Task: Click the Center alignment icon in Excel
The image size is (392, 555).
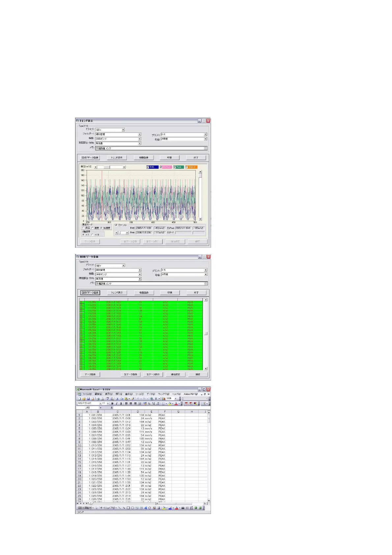Action: tap(131, 404)
